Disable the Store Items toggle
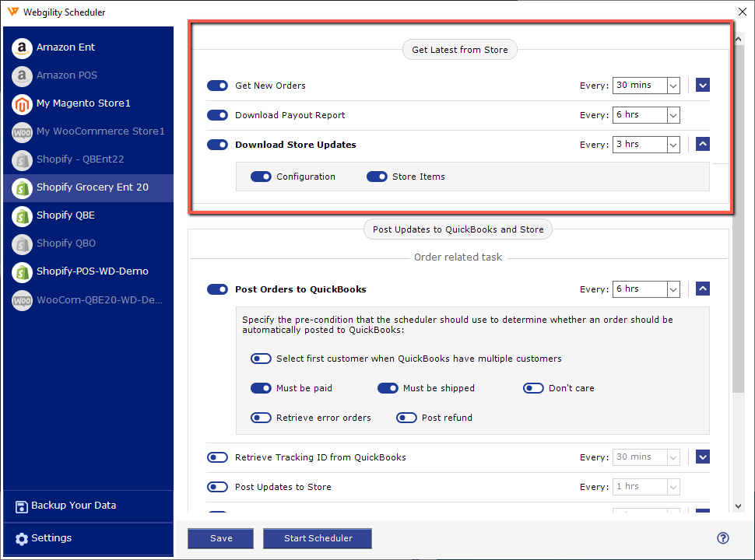Viewport: 755px width, 560px height. pyautogui.click(x=377, y=177)
